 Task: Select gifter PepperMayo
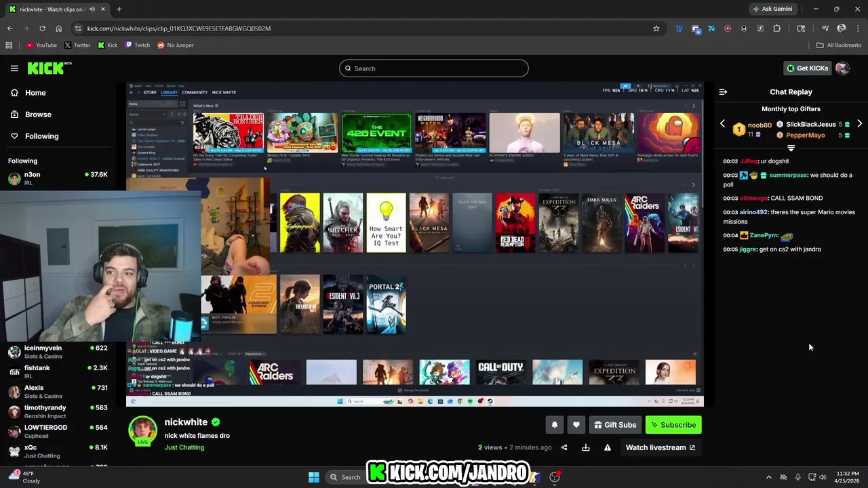tap(805, 136)
